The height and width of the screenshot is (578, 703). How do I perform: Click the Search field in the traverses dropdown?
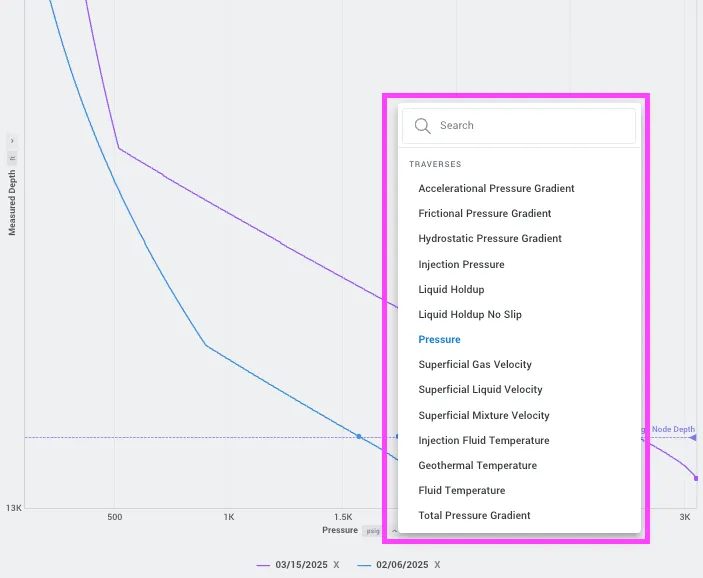coord(519,126)
